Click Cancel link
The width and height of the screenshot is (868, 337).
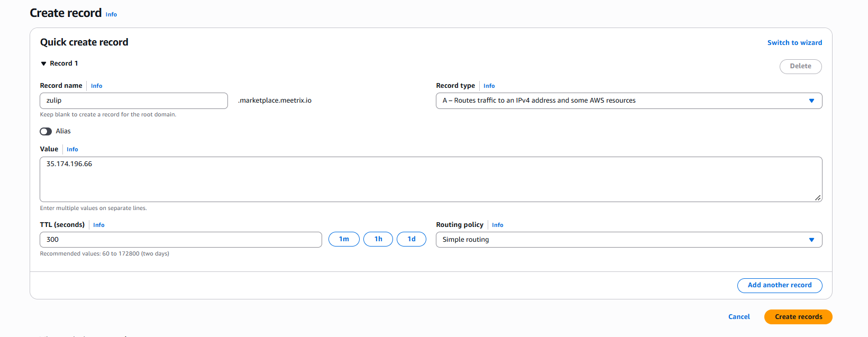(x=739, y=317)
